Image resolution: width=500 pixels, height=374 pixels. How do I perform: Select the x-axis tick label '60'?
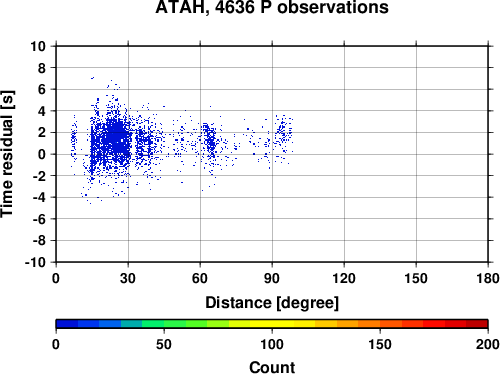pyautogui.click(x=200, y=278)
